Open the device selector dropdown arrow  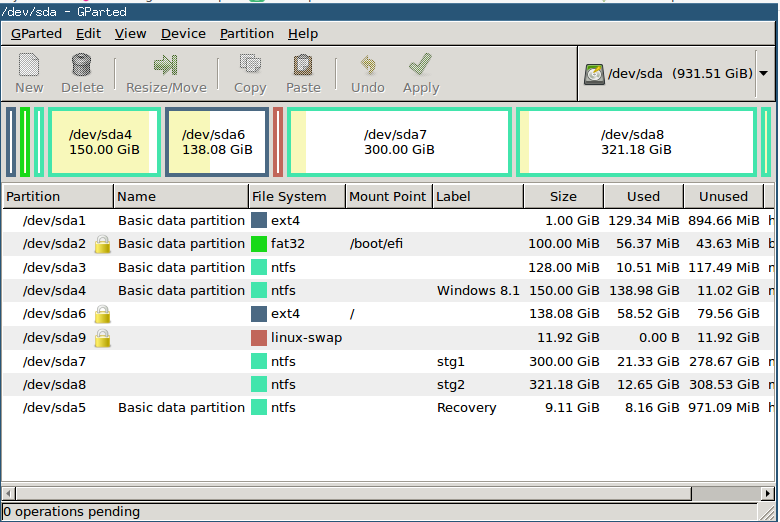coord(764,73)
